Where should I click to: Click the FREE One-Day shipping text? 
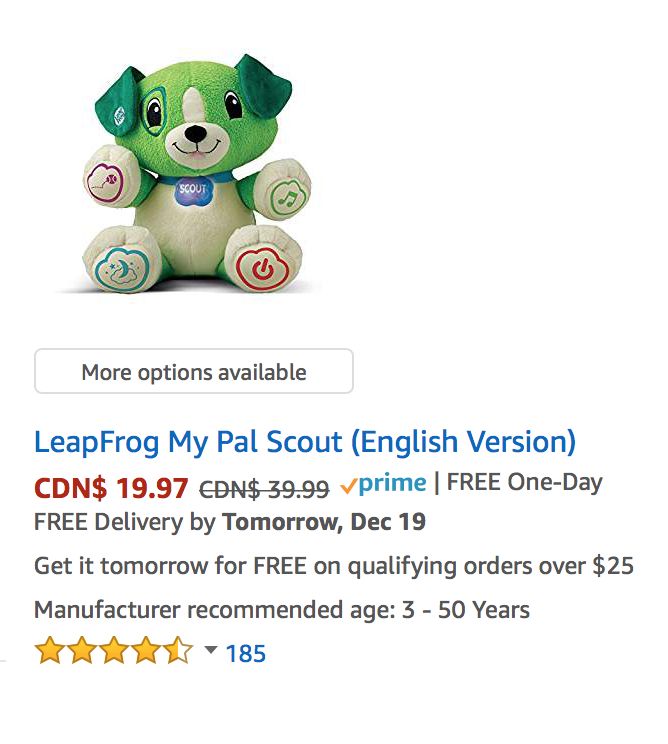(525, 483)
